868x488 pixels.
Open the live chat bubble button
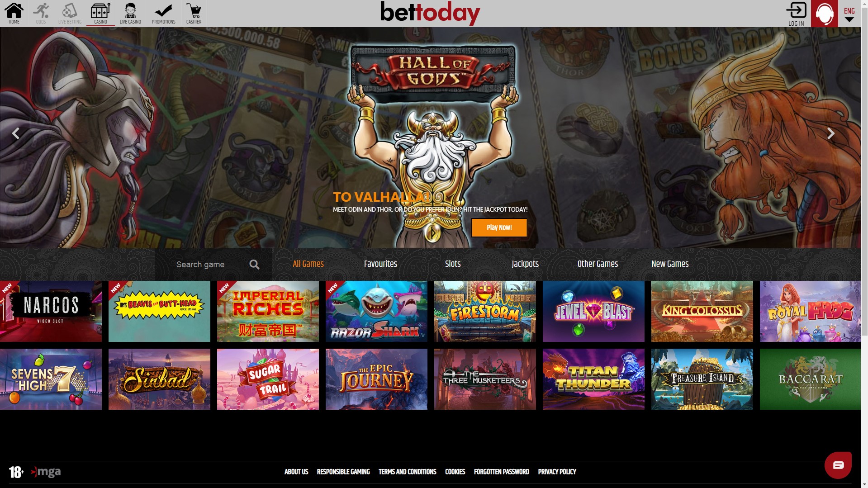click(x=838, y=465)
